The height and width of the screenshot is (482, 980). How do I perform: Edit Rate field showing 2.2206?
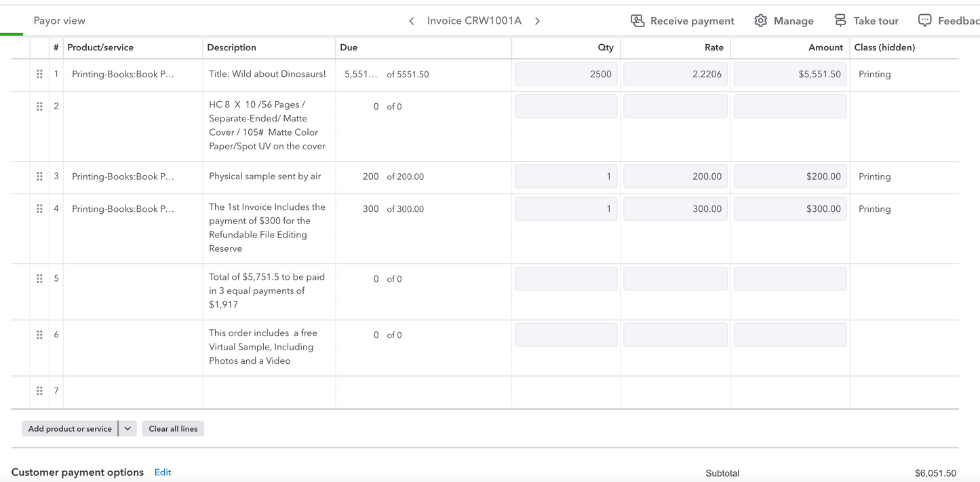675,74
